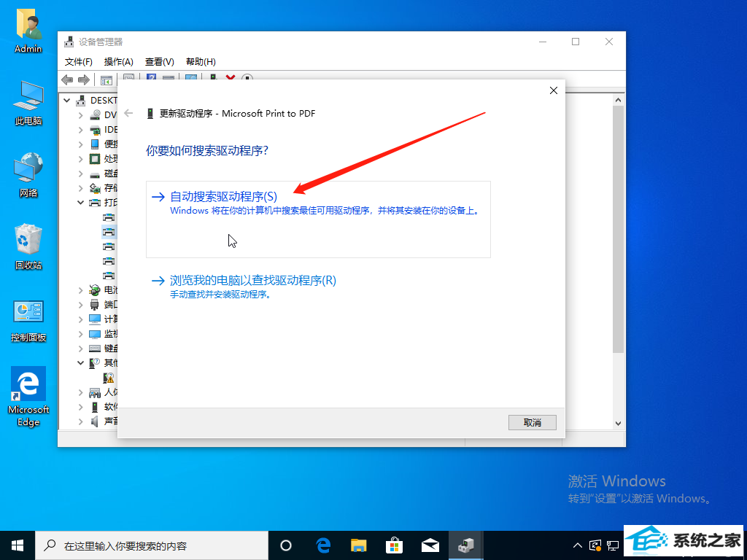Select the other devices (其他) question-mark icon
Image resolution: width=747 pixels, height=560 pixels.
tap(96, 363)
